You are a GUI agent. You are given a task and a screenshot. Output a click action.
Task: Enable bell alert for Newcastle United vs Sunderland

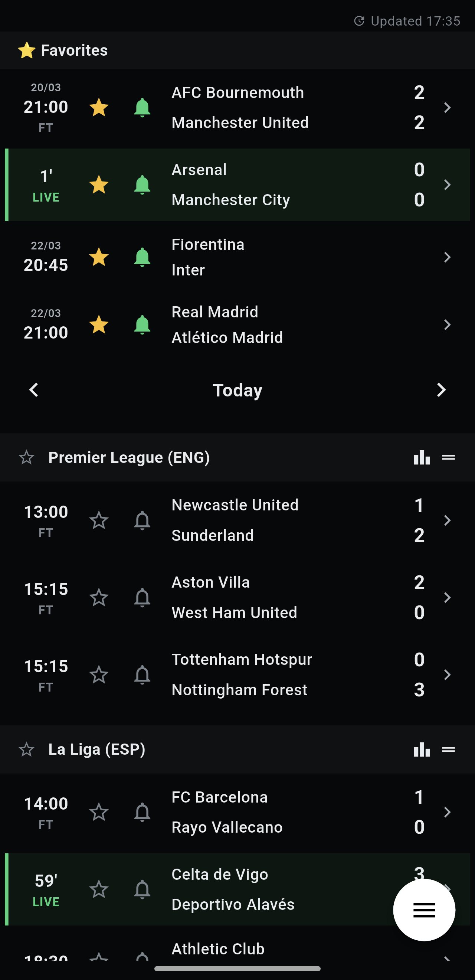[142, 520]
